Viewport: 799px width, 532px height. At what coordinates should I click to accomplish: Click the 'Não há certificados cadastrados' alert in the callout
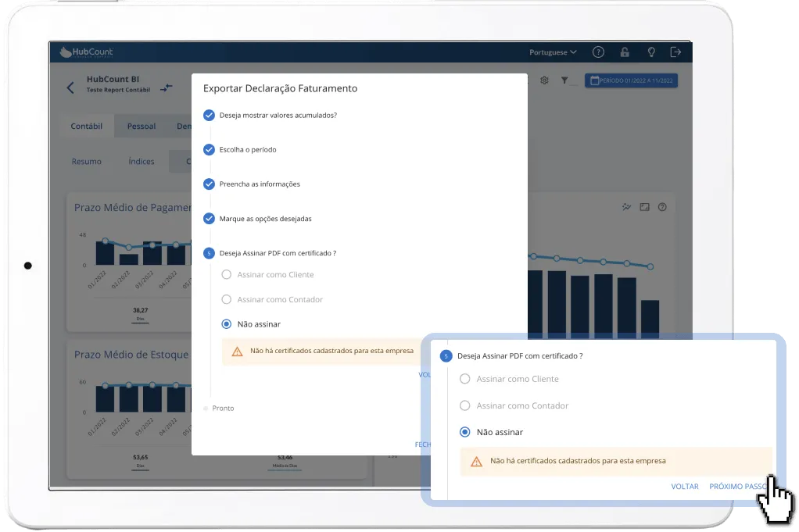(x=617, y=462)
